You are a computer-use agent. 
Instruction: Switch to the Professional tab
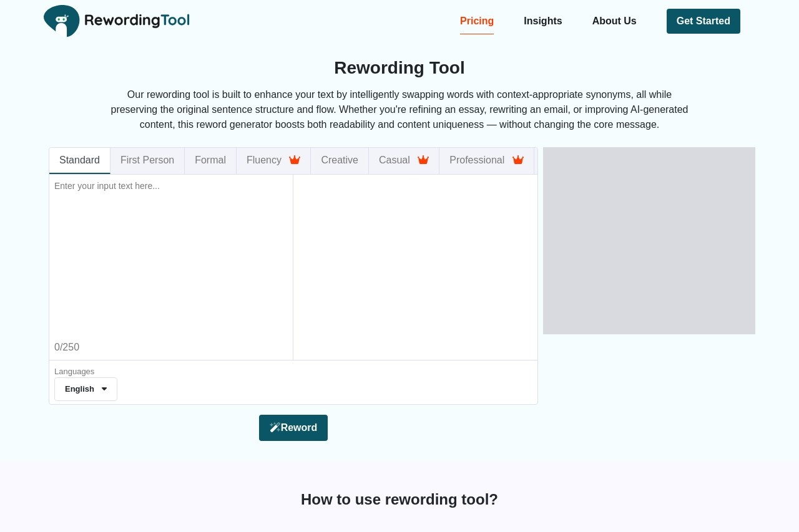[x=487, y=160]
